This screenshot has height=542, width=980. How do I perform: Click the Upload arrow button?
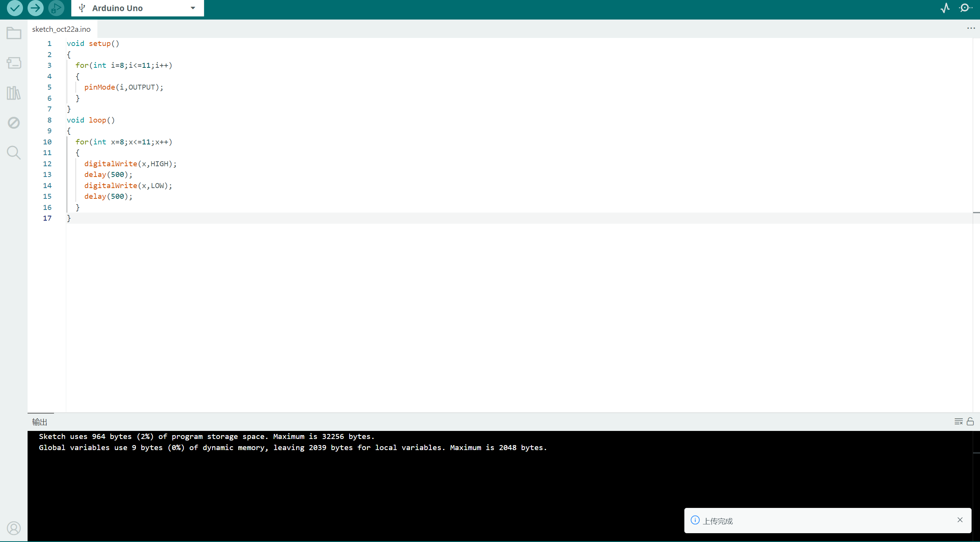pos(36,8)
